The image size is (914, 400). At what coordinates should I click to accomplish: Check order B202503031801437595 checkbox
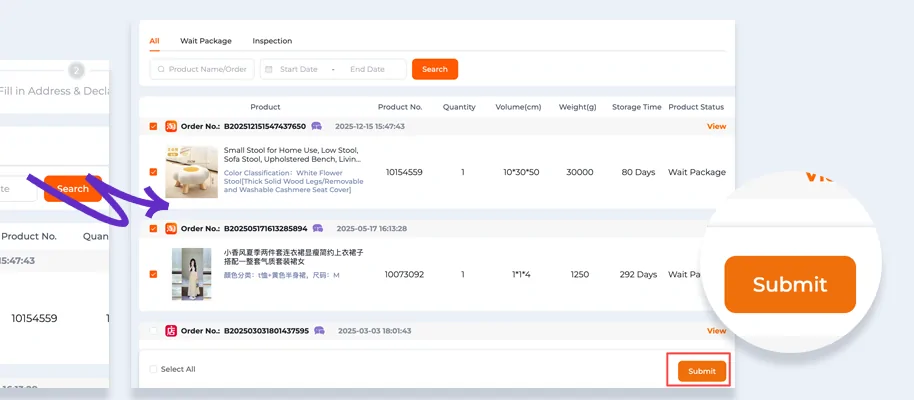(x=153, y=331)
